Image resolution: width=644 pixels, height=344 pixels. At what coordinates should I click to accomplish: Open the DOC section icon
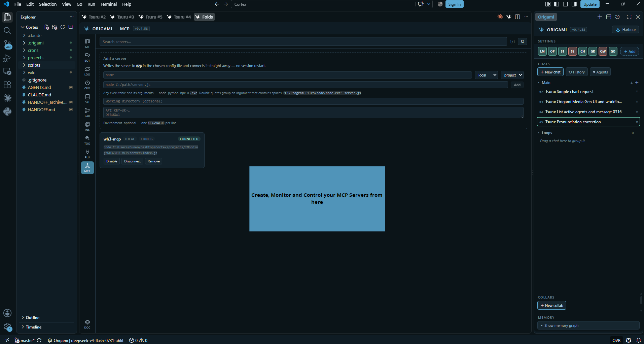(87, 324)
